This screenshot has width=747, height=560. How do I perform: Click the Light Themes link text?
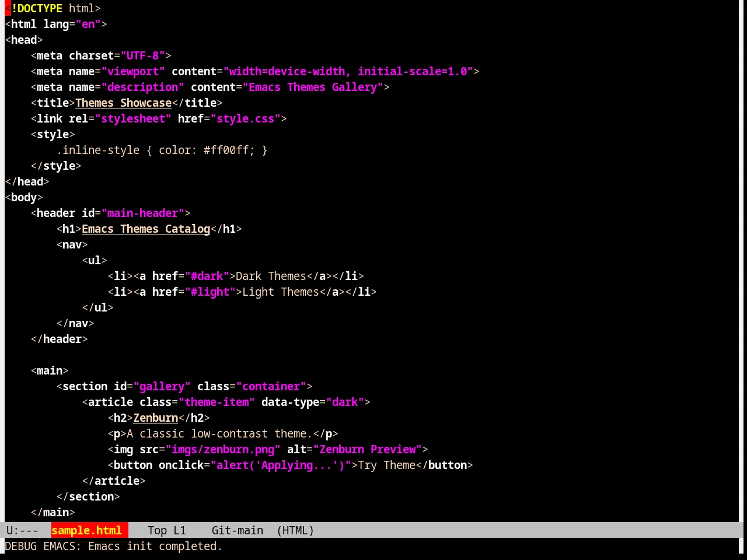281,292
